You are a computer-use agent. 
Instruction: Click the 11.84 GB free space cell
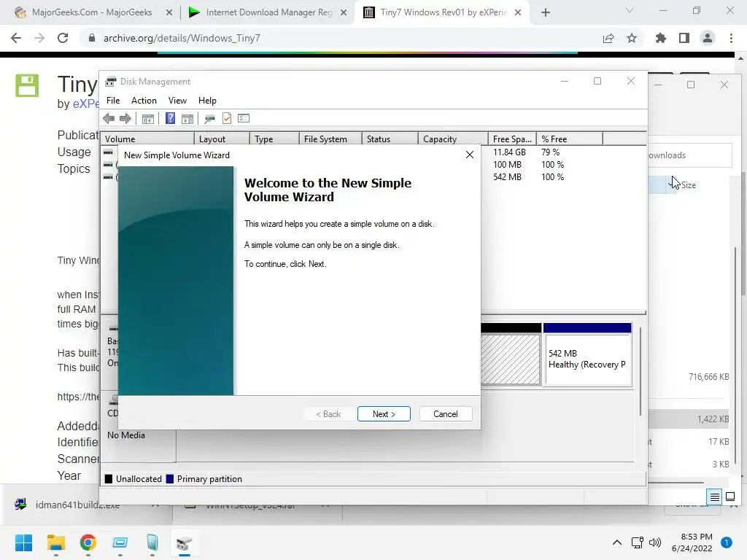coord(509,152)
